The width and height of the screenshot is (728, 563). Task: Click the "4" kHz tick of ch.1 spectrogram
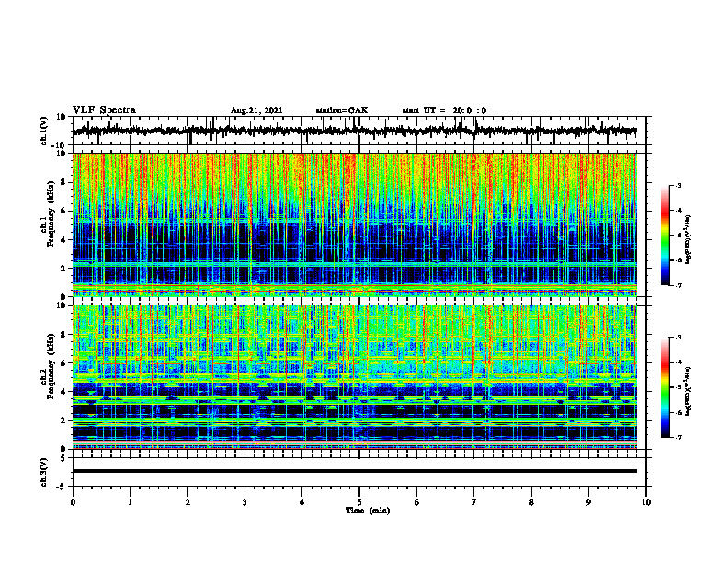click(x=64, y=240)
